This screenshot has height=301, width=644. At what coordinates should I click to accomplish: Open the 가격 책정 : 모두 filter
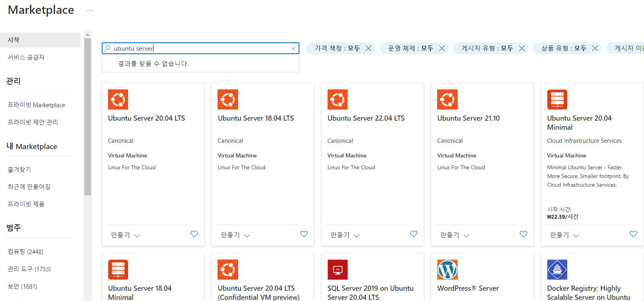click(337, 48)
